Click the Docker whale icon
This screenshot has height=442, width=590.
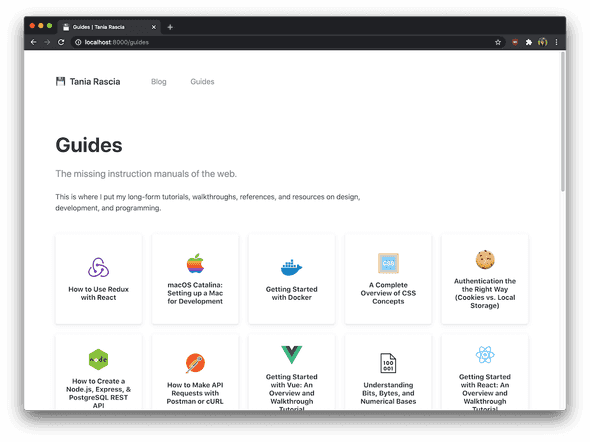coord(292,267)
